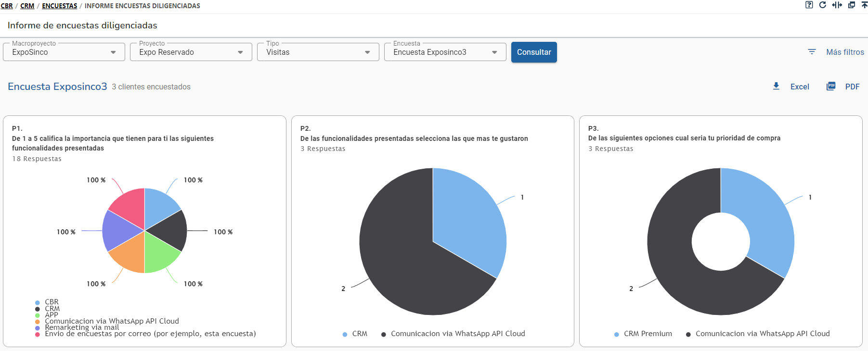Screen dimensions: 868x351
Task: Click the blue CRM Premium legend dot in P3
Action: click(x=616, y=335)
